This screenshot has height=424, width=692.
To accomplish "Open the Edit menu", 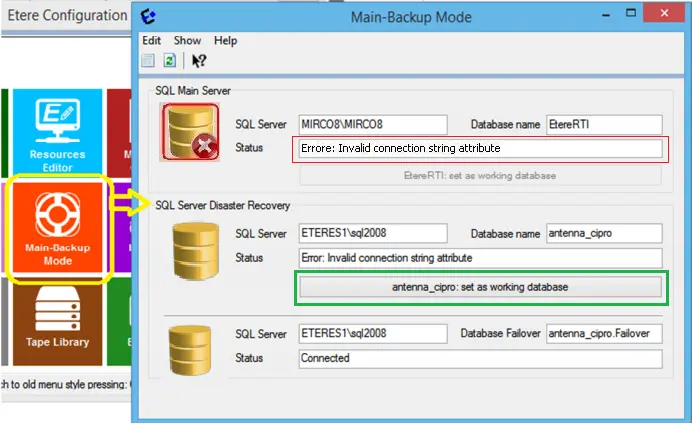I will 151,40.
